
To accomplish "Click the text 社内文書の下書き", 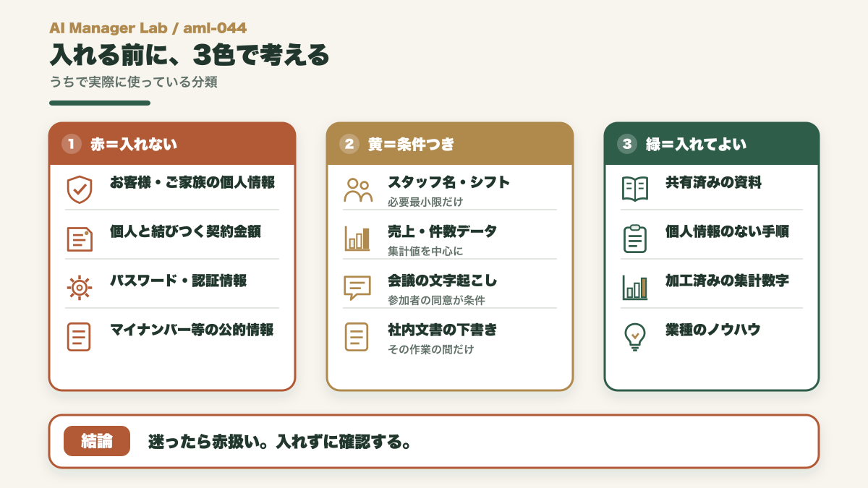I will (x=442, y=330).
